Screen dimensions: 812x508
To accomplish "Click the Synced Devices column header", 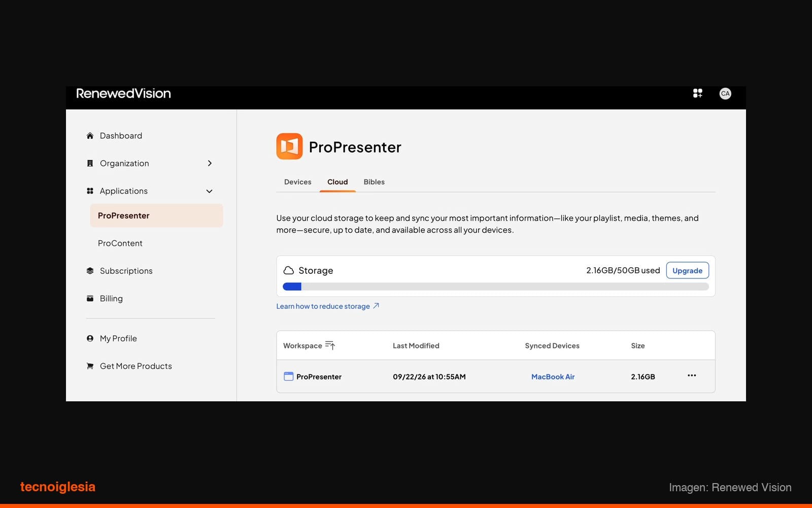I will [x=552, y=345].
